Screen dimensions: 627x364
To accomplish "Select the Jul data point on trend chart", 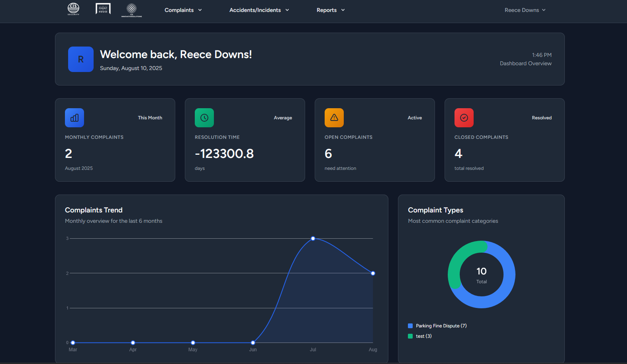I will (313, 239).
